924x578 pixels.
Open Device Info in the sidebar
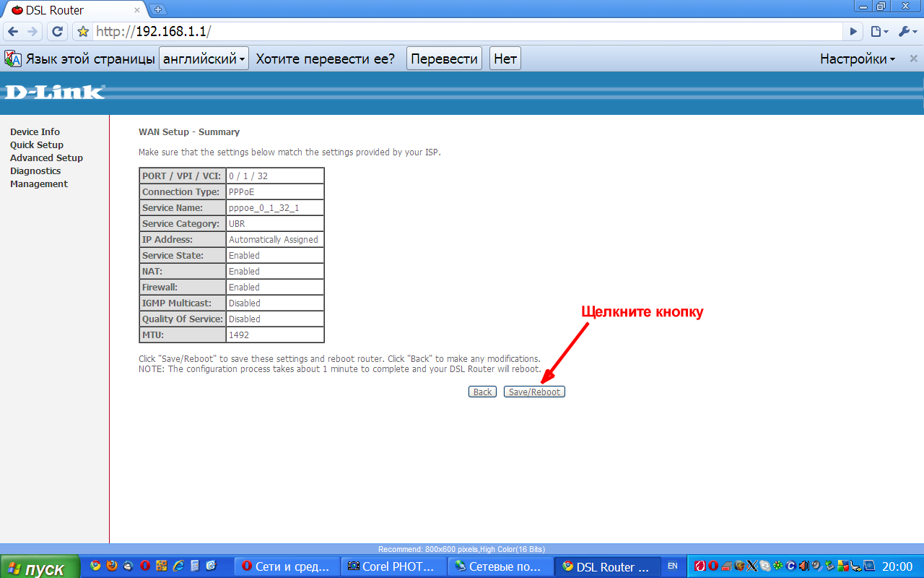(35, 132)
